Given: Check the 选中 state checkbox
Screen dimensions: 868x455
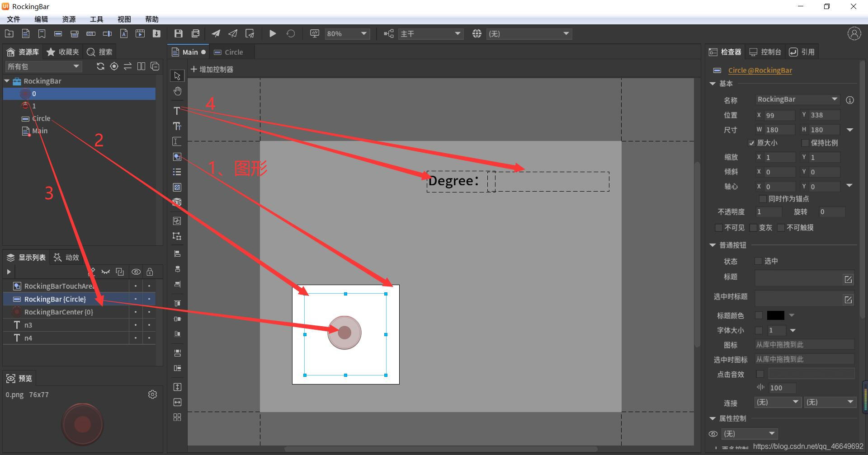Looking at the screenshot, I should [759, 261].
